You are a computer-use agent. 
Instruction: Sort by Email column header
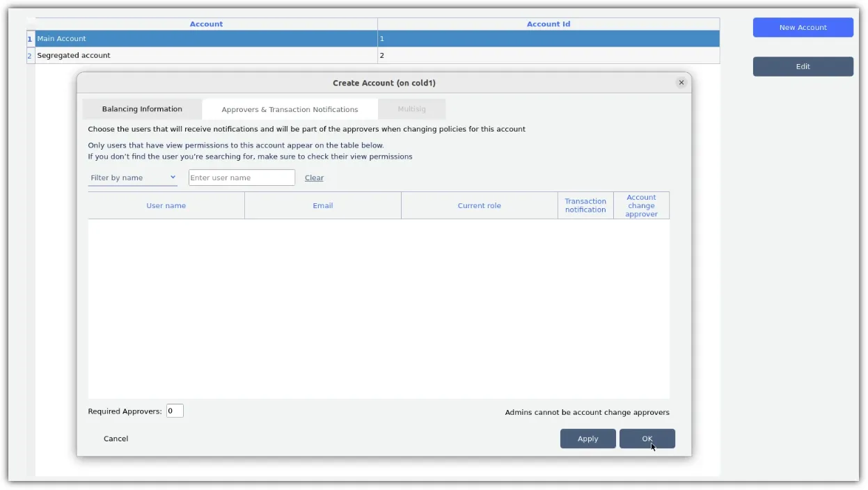point(323,206)
